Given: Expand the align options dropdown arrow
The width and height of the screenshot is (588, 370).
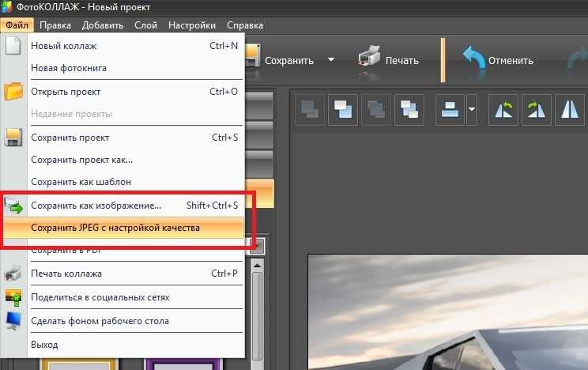Looking at the screenshot, I should point(472,110).
